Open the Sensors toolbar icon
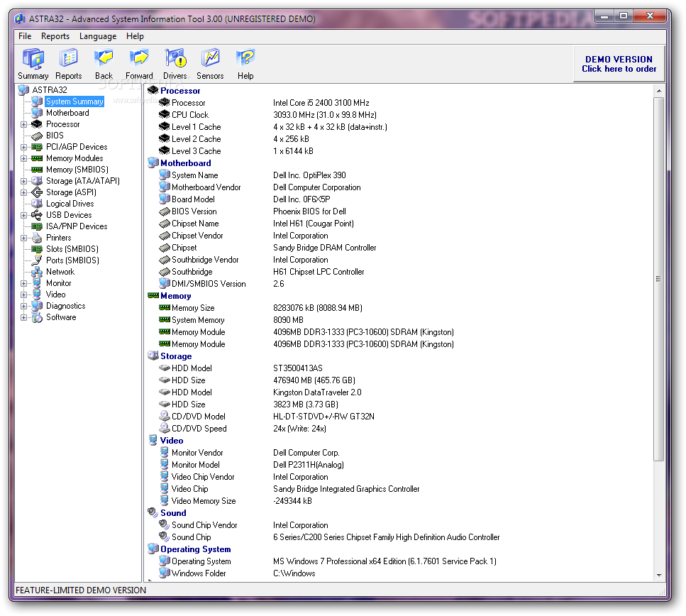686x616 pixels. [x=210, y=64]
